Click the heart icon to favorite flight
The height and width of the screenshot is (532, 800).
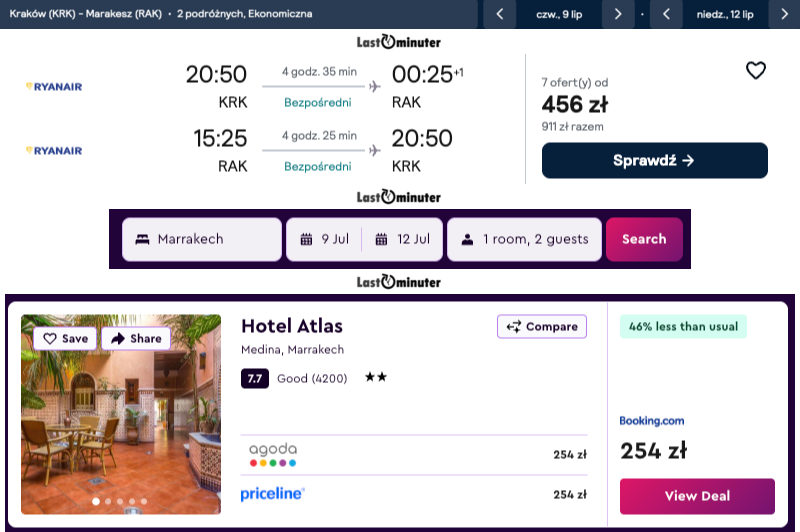coord(756,70)
